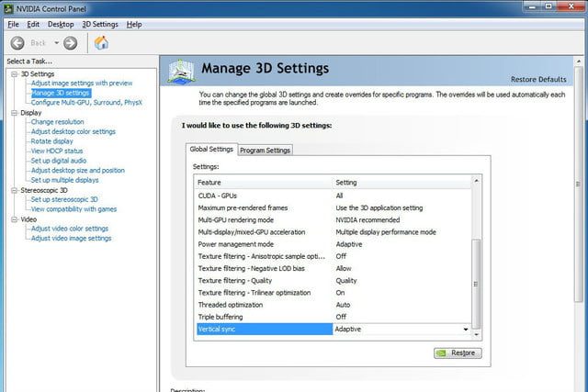
Task: Open the Vertical sync dropdown
Action: 465,329
